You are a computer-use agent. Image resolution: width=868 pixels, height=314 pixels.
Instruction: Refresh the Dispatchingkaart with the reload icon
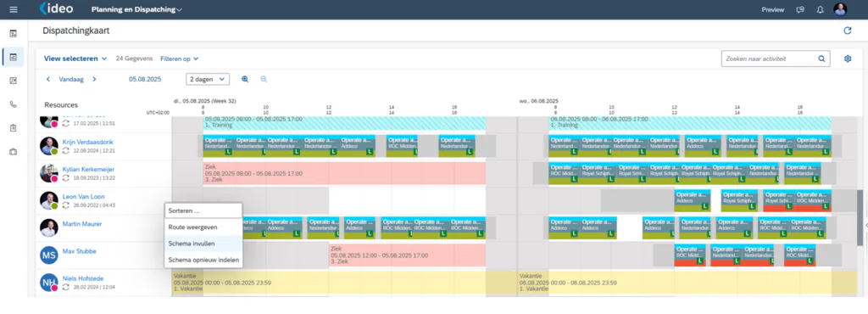847,31
